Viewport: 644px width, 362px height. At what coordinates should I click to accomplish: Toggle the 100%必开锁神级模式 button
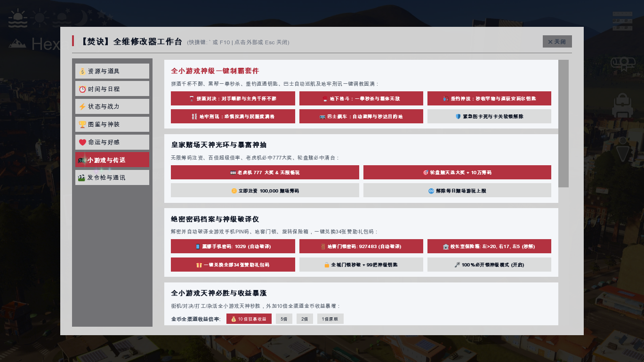pyautogui.click(x=489, y=265)
